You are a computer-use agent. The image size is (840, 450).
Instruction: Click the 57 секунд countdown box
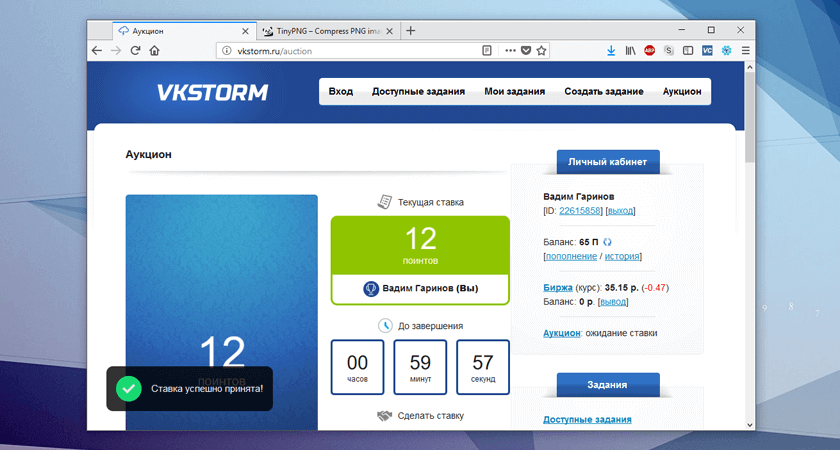[x=483, y=367]
